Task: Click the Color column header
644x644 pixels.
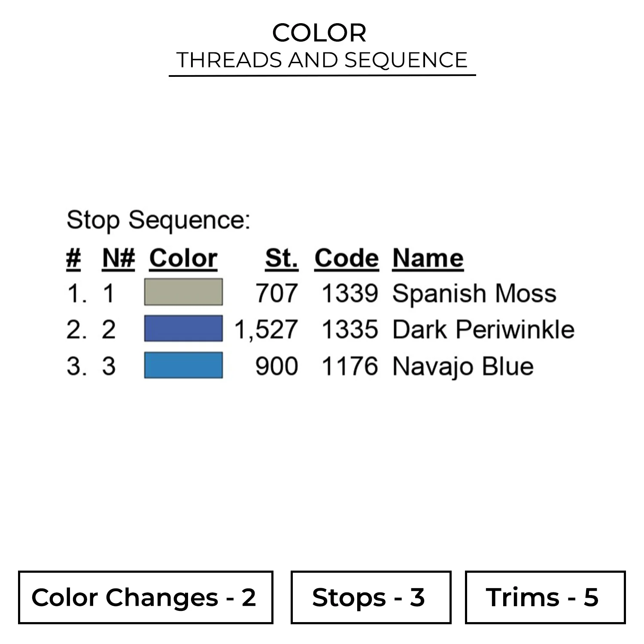Action: [183, 258]
